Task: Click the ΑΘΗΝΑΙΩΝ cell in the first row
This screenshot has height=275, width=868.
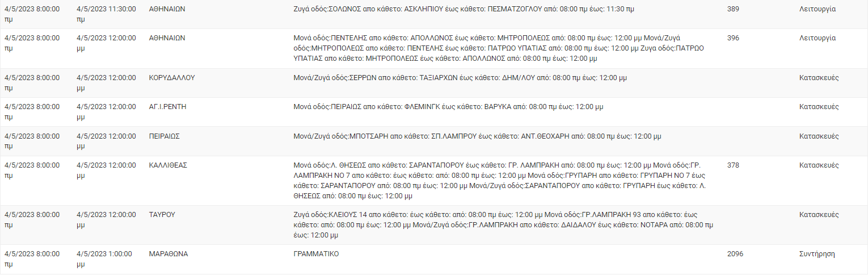Action: pyautogui.click(x=167, y=10)
